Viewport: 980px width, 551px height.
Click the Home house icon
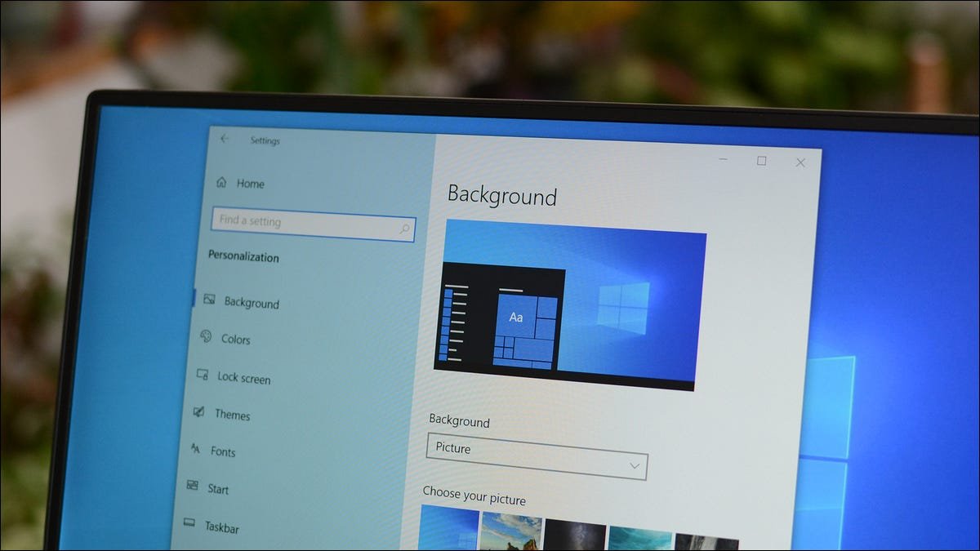(x=221, y=183)
